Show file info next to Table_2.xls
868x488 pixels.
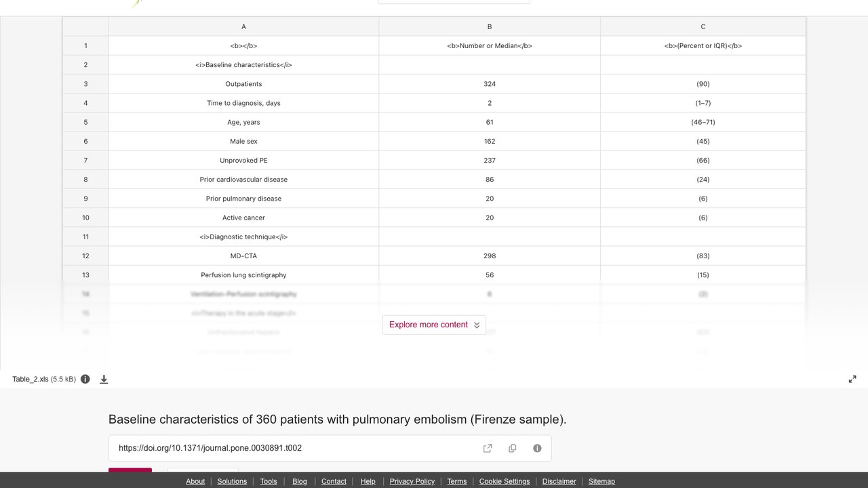point(85,380)
